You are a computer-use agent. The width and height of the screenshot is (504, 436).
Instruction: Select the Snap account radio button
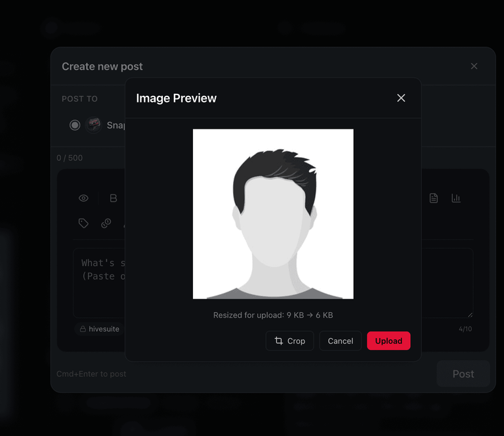pos(75,125)
